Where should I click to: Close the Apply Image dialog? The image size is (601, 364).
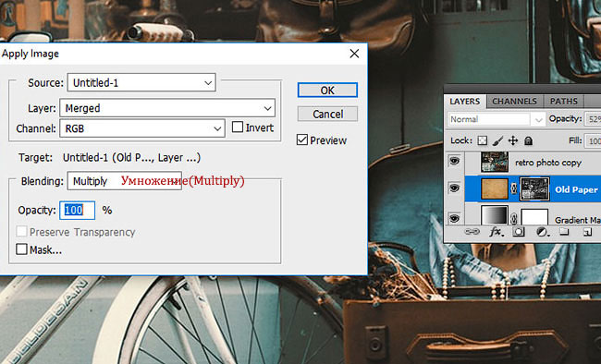coord(354,54)
